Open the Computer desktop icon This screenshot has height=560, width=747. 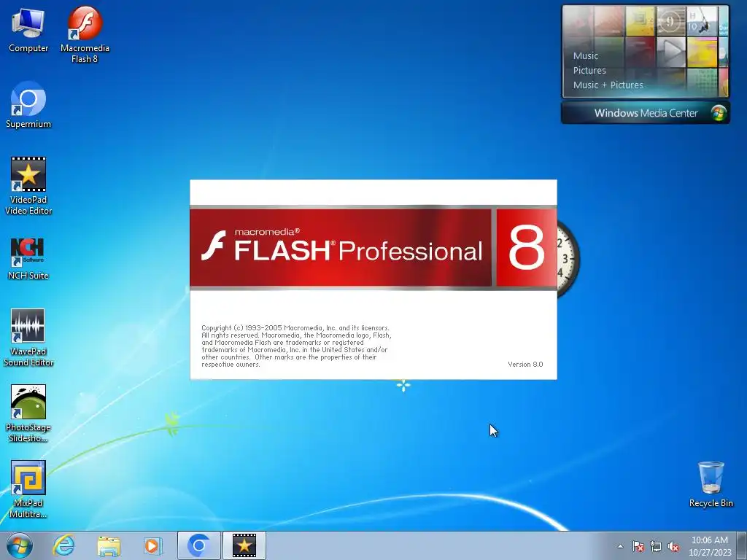click(28, 30)
